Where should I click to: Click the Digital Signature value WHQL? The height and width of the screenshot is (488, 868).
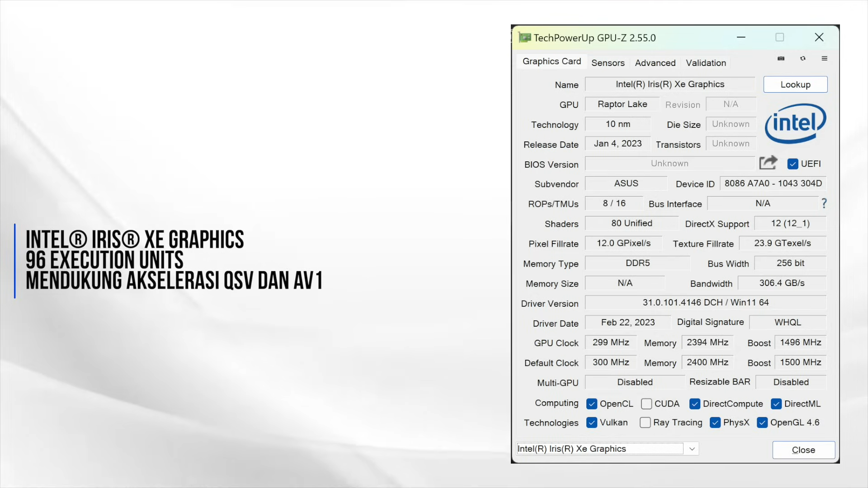coord(788,322)
